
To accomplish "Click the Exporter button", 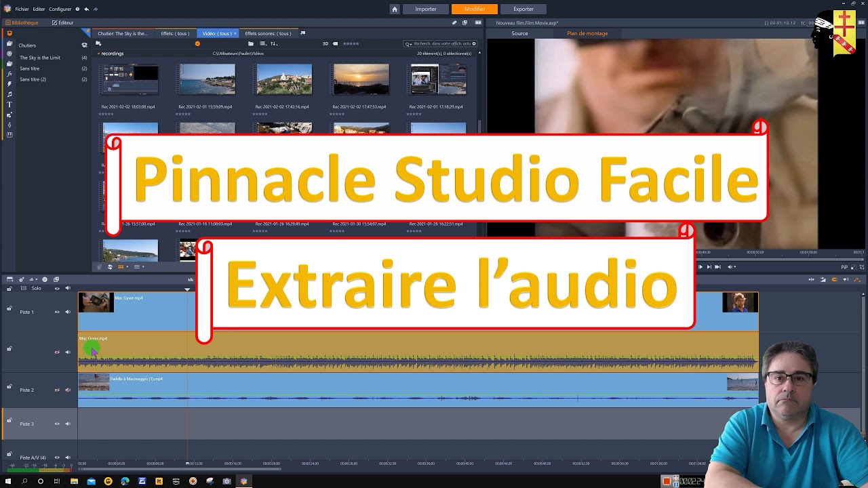I will pyautogui.click(x=524, y=9).
